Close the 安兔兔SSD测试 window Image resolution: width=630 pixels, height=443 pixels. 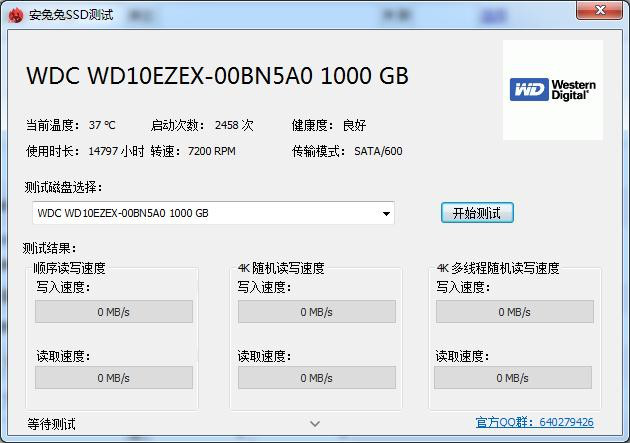[599, 10]
